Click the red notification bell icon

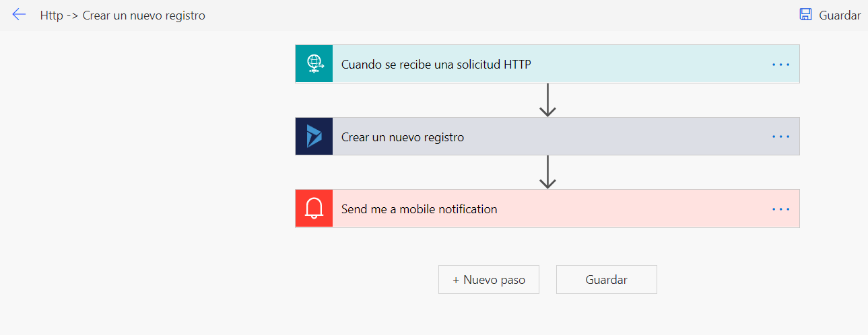[314, 209]
